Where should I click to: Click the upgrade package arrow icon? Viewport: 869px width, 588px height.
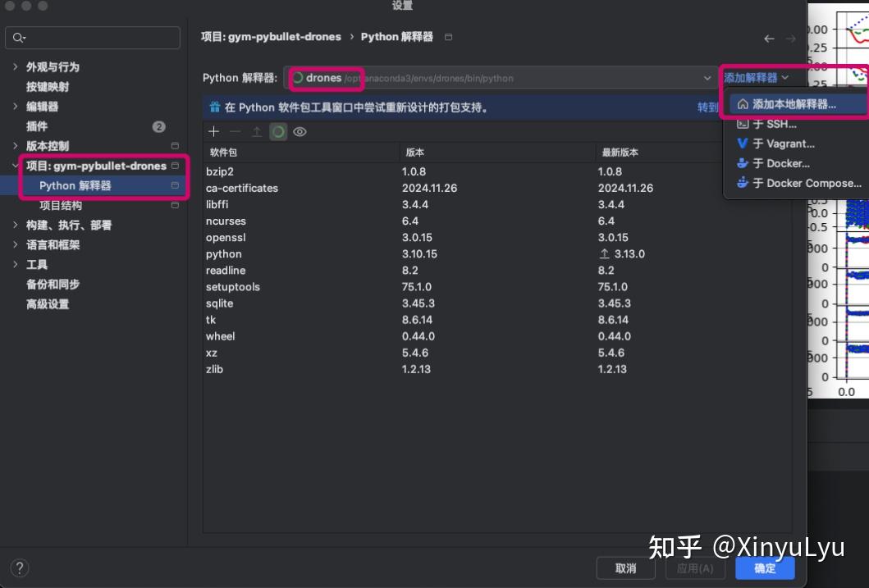coord(257,131)
